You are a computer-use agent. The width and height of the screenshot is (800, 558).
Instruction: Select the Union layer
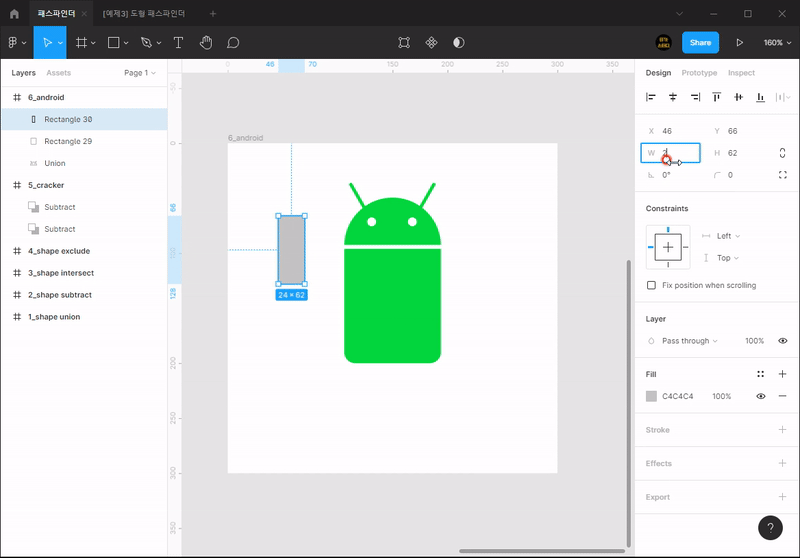coord(84,163)
